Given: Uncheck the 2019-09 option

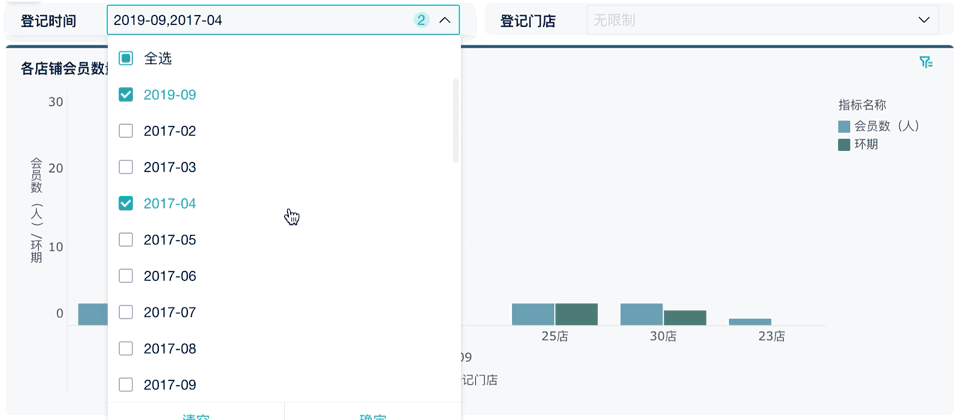Looking at the screenshot, I should coord(126,95).
